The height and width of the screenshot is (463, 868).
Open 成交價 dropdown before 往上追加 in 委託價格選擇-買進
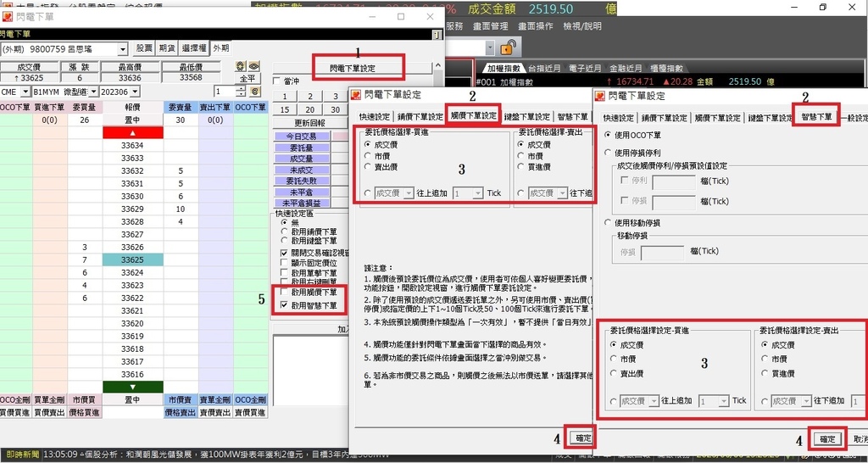click(409, 193)
